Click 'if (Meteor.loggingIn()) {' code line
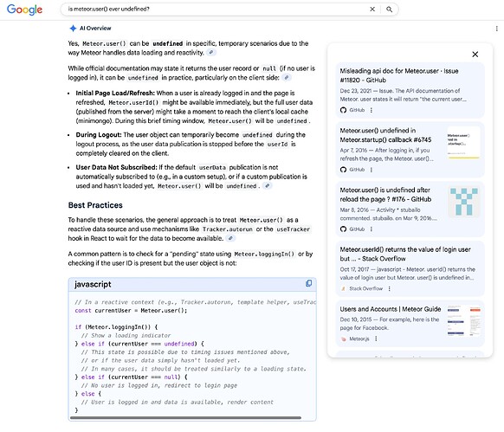The image size is (504, 432). pos(116,327)
